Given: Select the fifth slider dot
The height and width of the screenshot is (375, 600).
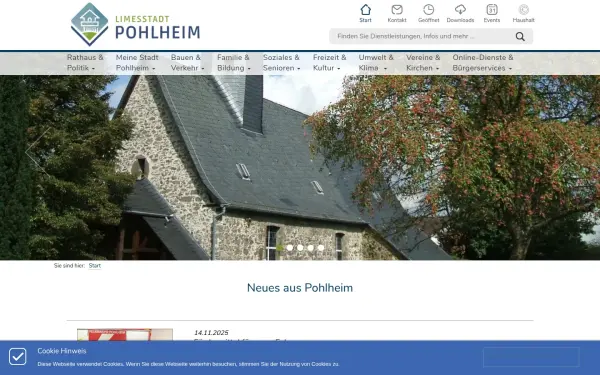Looking at the screenshot, I should tap(321, 248).
